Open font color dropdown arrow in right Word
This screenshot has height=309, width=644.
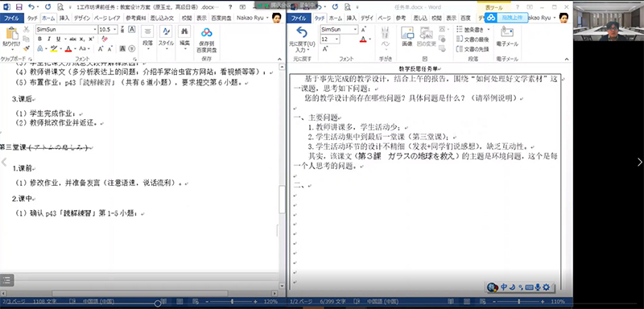[370, 39]
